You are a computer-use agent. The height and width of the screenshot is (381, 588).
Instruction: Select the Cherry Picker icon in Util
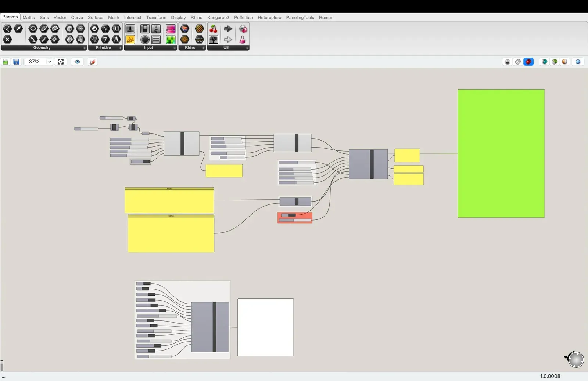214,29
